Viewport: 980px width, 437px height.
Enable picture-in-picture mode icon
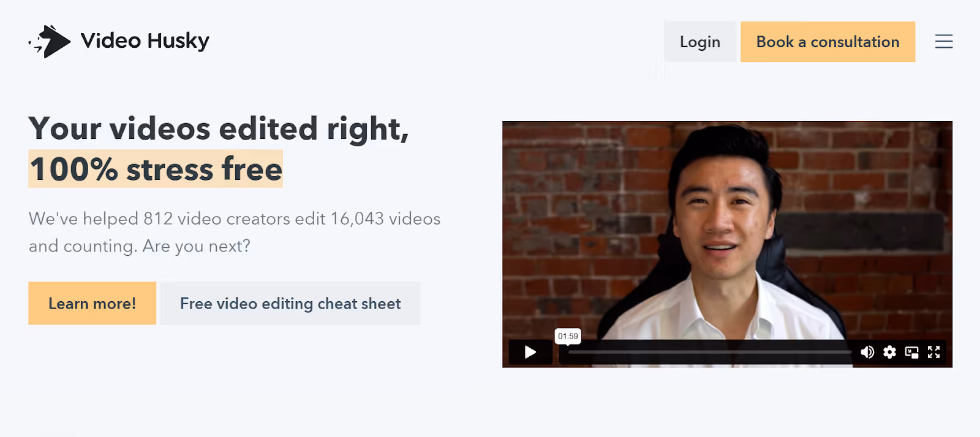(911, 353)
